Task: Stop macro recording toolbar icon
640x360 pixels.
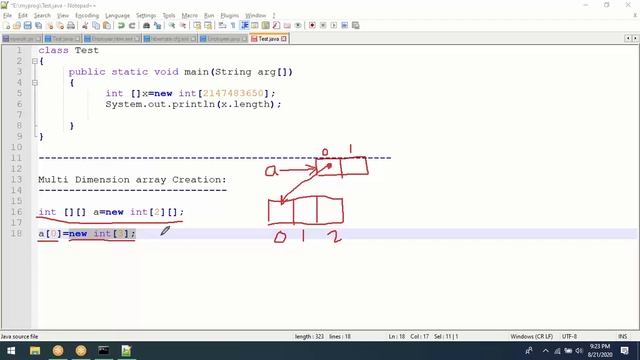Action: coord(323,25)
